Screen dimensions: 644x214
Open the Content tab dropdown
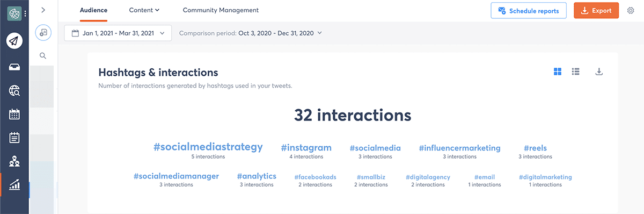(x=144, y=10)
